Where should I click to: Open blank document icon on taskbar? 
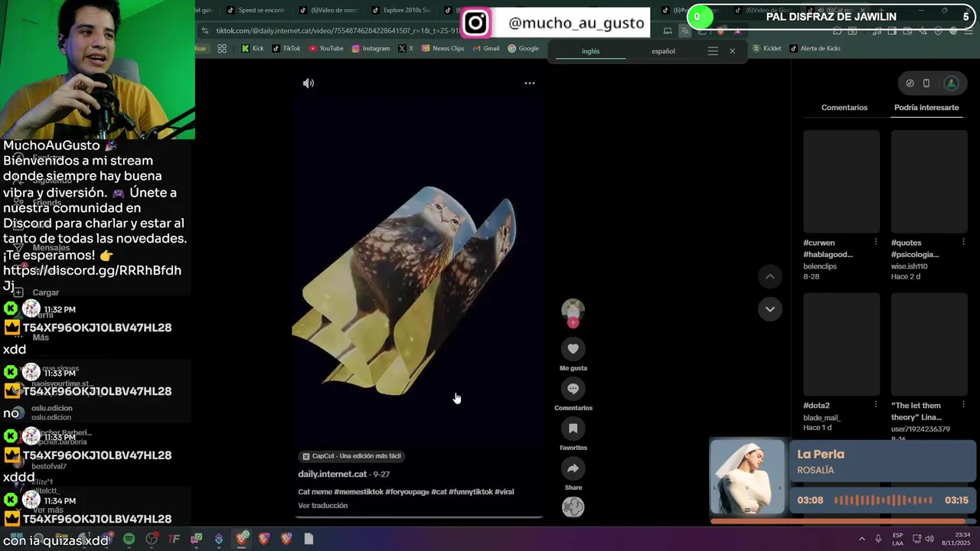[309, 539]
